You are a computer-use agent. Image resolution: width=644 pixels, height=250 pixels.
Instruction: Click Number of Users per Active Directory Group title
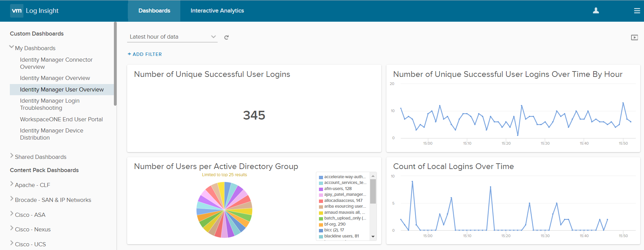(216, 166)
